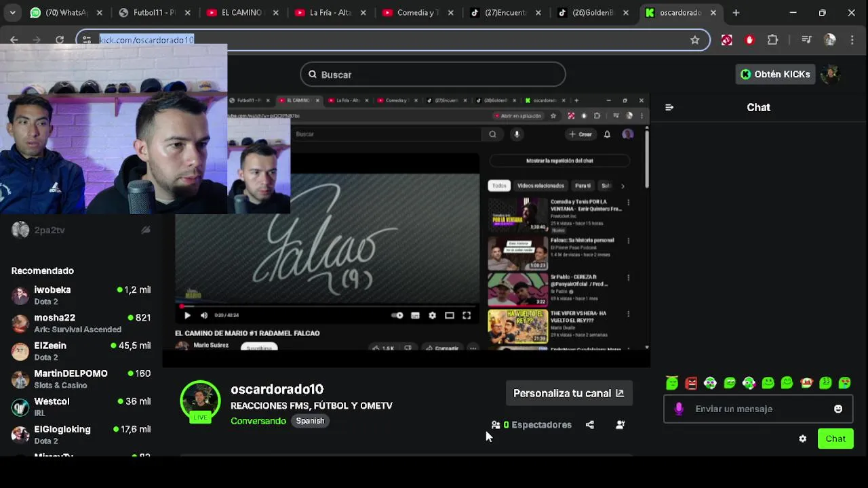This screenshot has width=868, height=488.
Task: Toggle theater mode in streamed YouTube player
Action: [449, 315]
